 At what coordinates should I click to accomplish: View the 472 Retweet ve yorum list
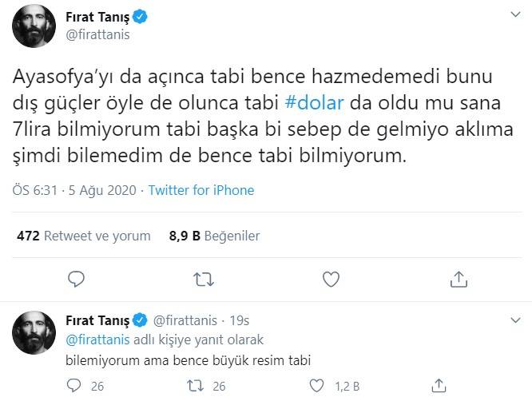point(83,236)
